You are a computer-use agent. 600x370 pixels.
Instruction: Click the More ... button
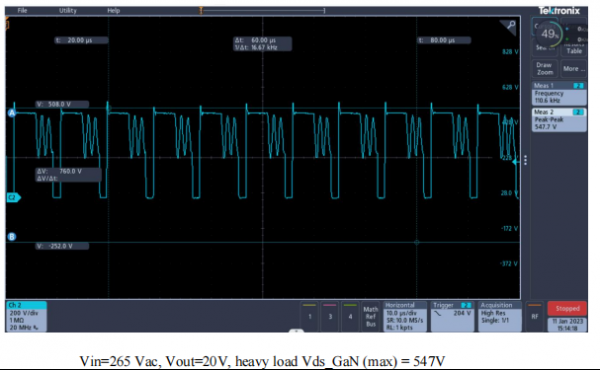(x=574, y=69)
